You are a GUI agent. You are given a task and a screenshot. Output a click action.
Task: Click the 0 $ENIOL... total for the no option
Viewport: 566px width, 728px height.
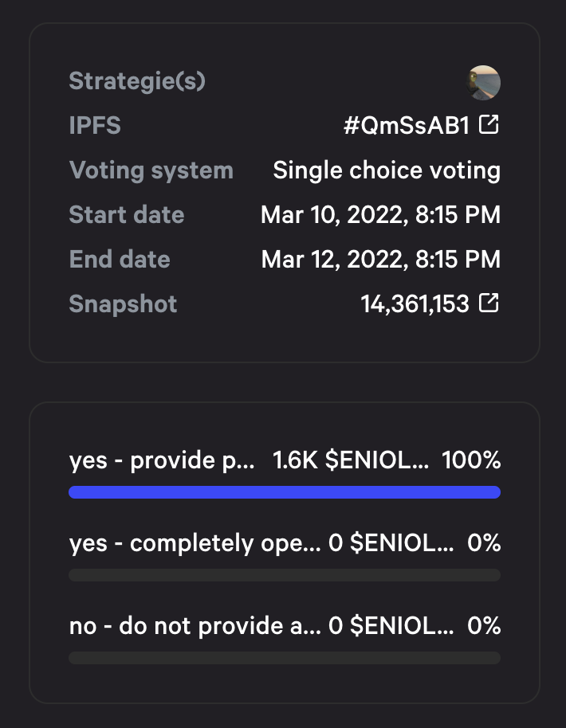391,626
